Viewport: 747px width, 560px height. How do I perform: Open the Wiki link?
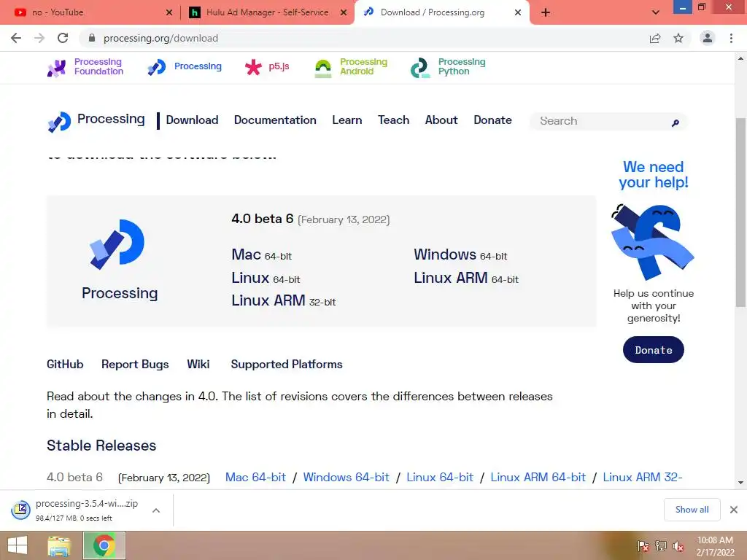click(x=198, y=365)
